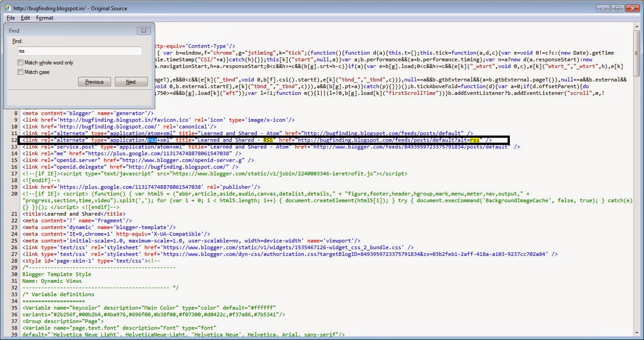Click the openid.server link line
Screen dimensions: 644x340
click(x=138, y=160)
